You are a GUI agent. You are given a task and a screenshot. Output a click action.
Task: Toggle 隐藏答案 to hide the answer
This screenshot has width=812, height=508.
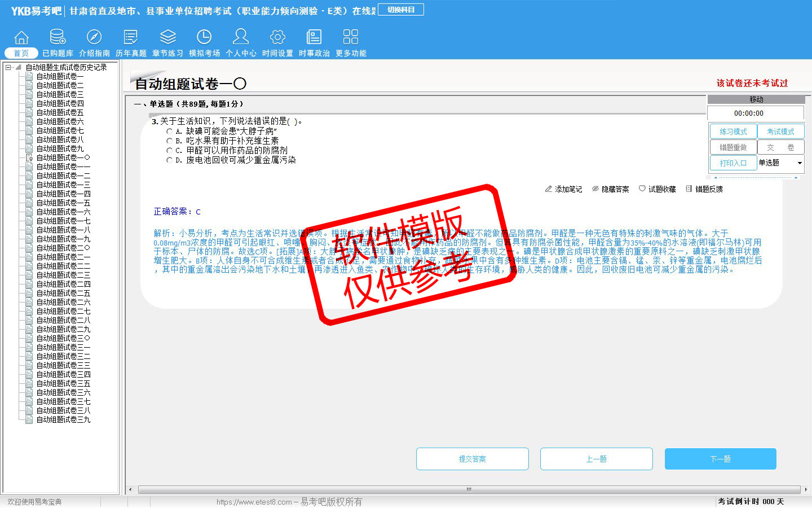610,189
